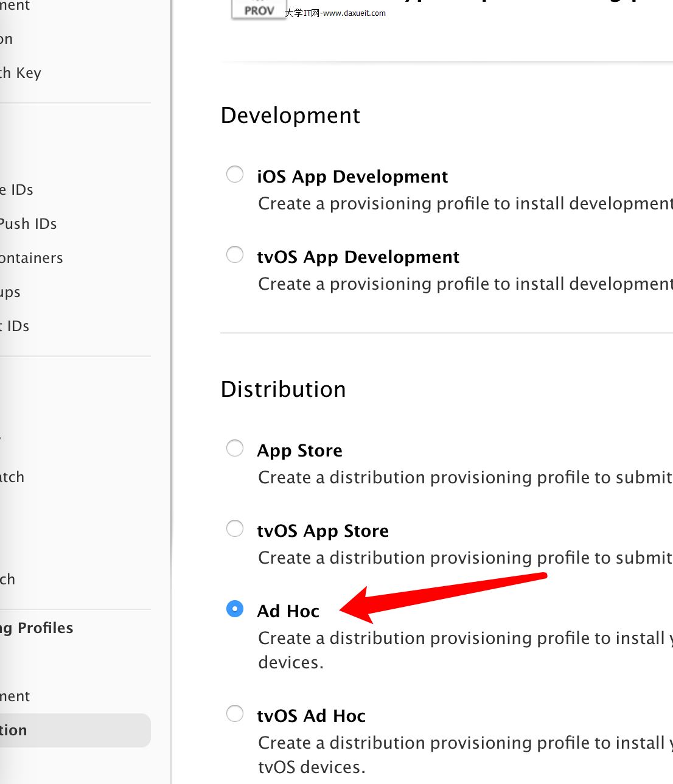Pick the tvOS App Store radio button
The height and width of the screenshot is (784, 673).
235,529
